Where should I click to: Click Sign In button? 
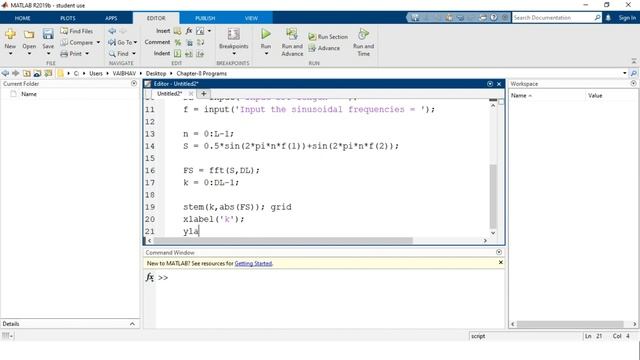point(627,18)
